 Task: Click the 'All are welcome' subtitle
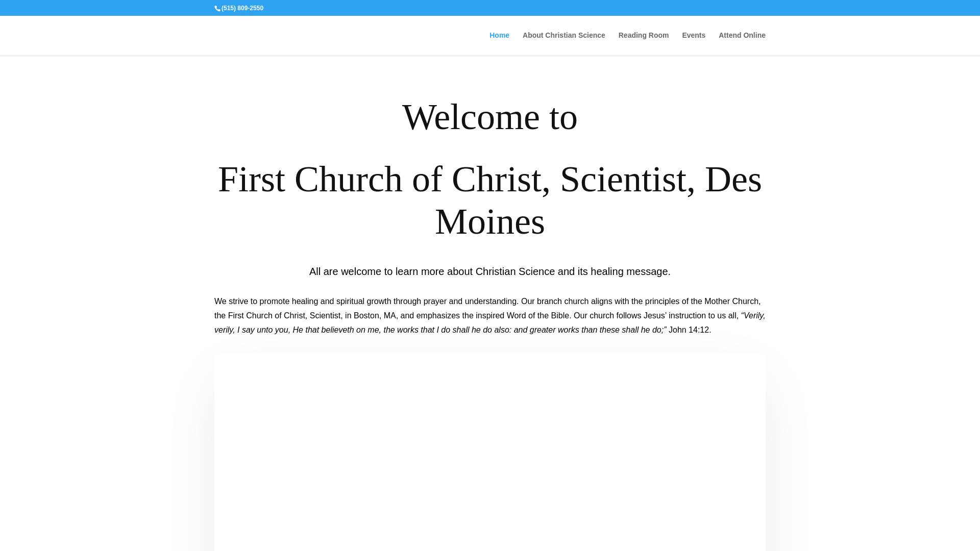pos(490,271)
